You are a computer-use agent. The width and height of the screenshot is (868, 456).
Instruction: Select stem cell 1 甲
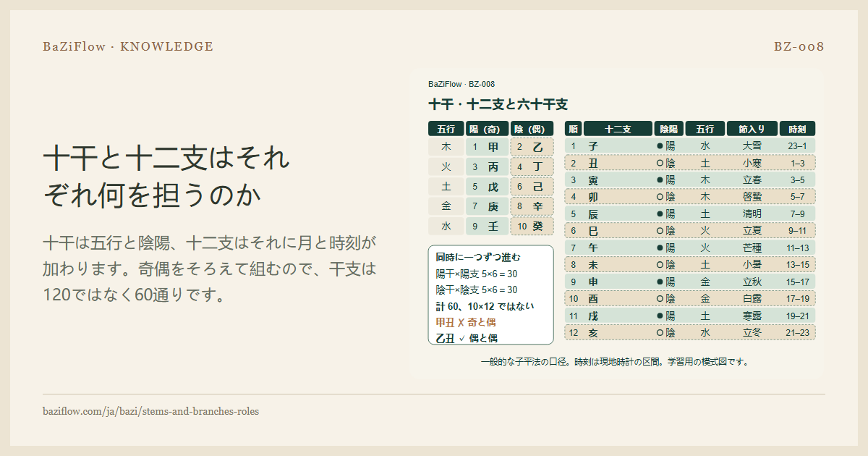click(486, 147)
